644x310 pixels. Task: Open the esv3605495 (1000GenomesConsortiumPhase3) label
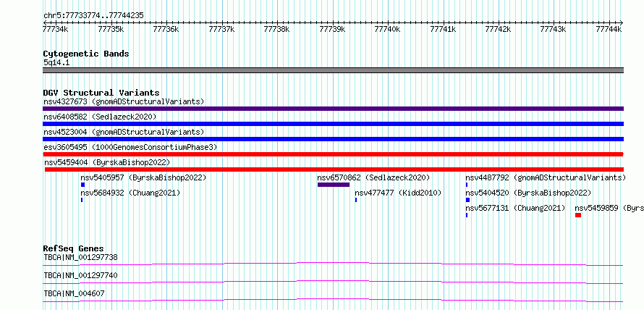pyautogui.click(x=130, y=147)
